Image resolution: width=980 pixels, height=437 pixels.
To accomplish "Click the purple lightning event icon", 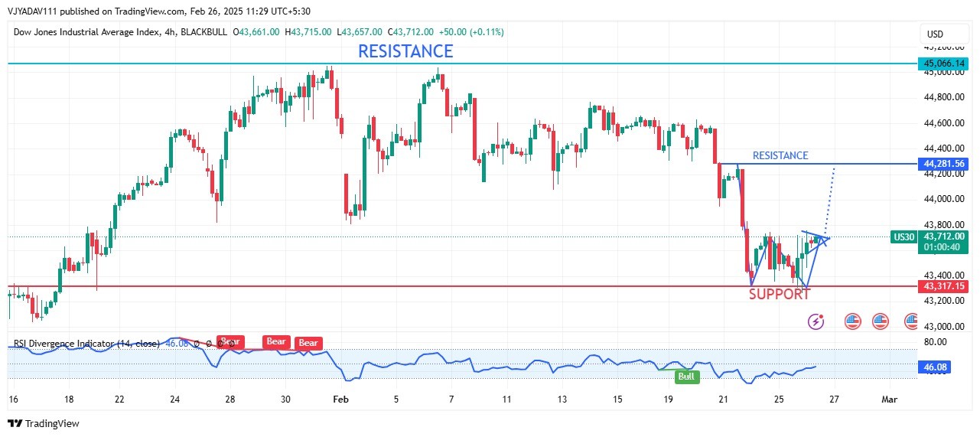I will (x=816, y=321).
